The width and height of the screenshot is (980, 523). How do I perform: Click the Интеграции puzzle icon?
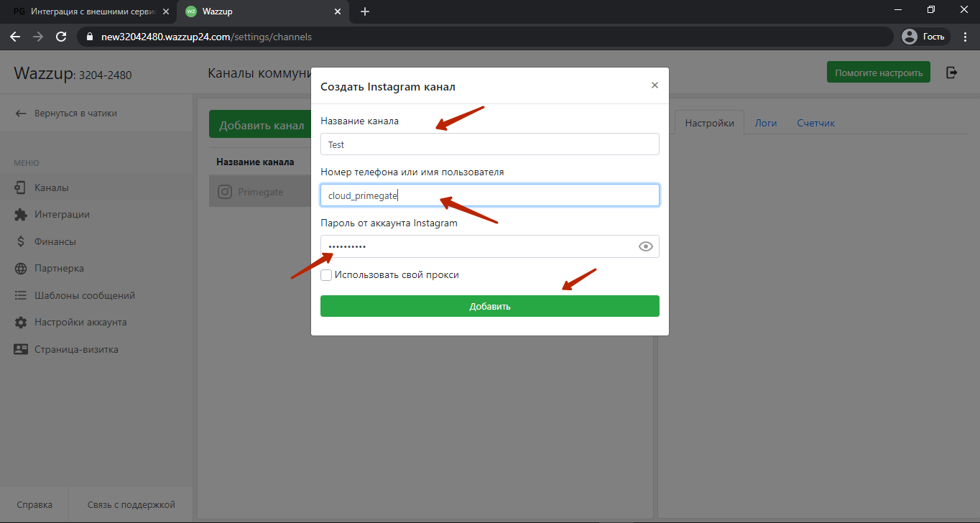(21, 214)
